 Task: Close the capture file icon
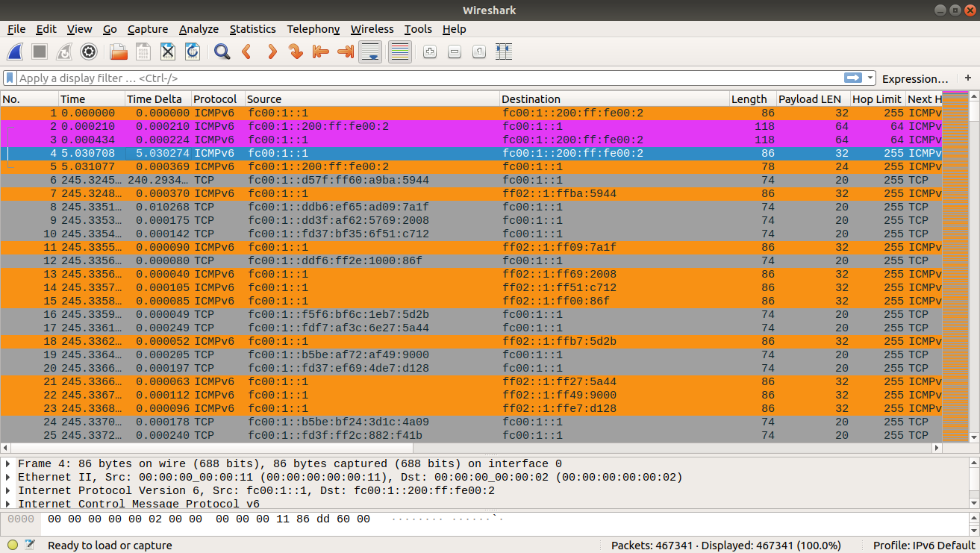click(x=168, y=51)
